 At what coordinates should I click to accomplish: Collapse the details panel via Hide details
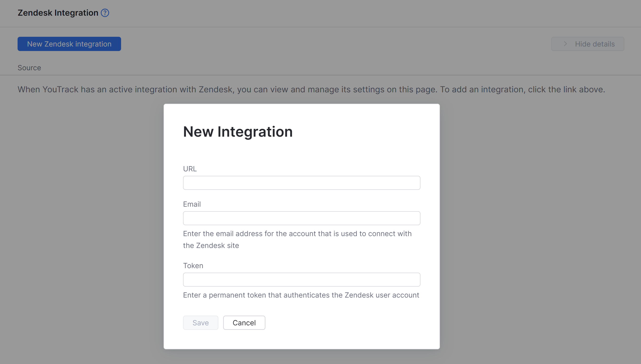click(595, 44)
